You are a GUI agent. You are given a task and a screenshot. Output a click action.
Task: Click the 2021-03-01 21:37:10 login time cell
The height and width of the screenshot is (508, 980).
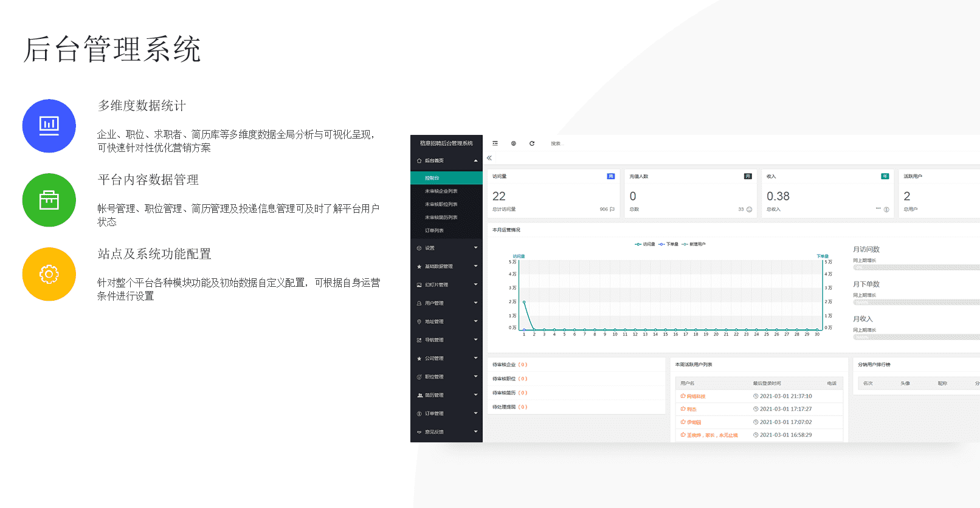[x=782, y=396]
